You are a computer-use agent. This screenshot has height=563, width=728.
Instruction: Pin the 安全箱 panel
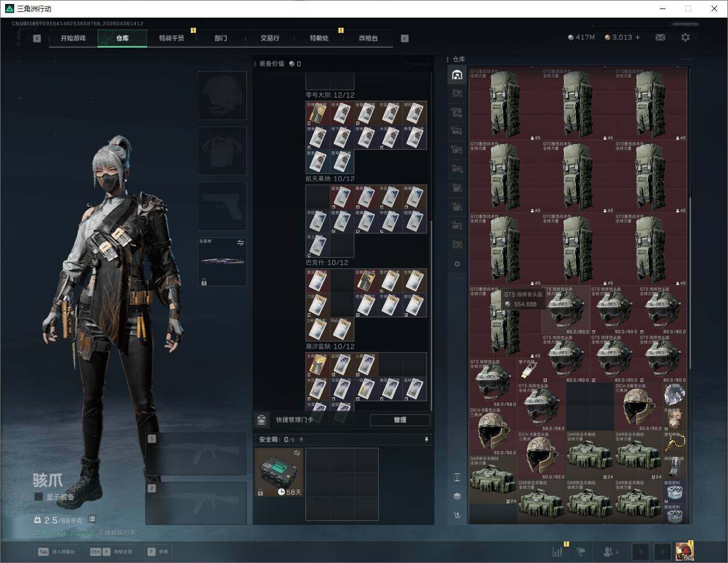426,439
